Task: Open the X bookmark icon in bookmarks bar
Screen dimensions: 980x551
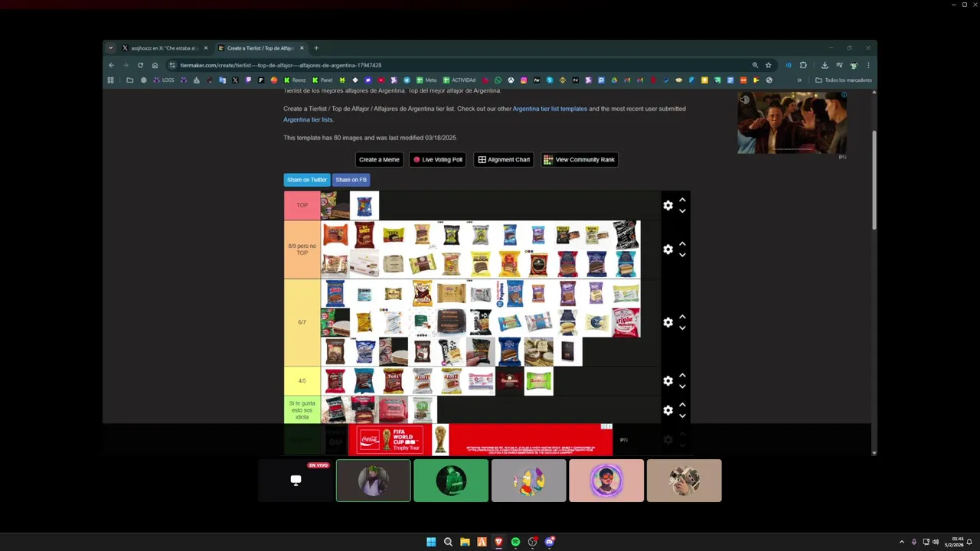Action: 235,80
